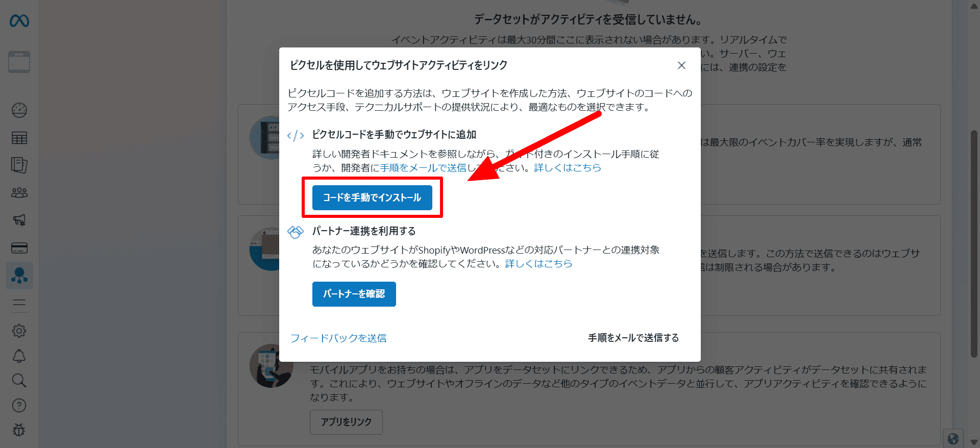Click the bug report icon
Image resolution: width=980 pixels, height=448 pixels.
(19, 430)
